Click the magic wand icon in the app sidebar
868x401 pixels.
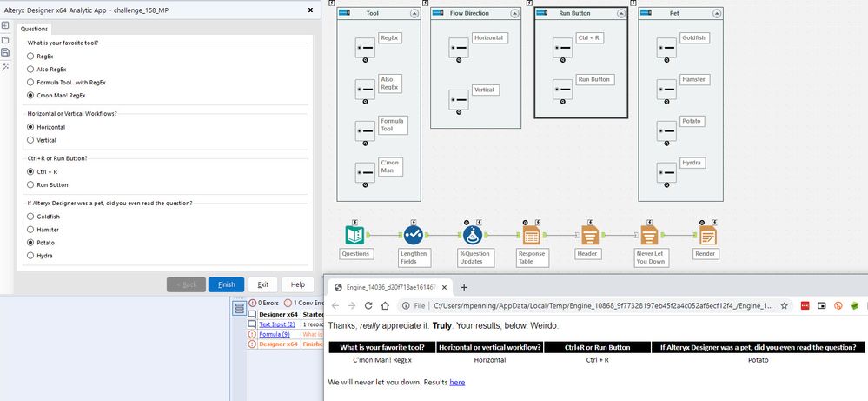5,67
